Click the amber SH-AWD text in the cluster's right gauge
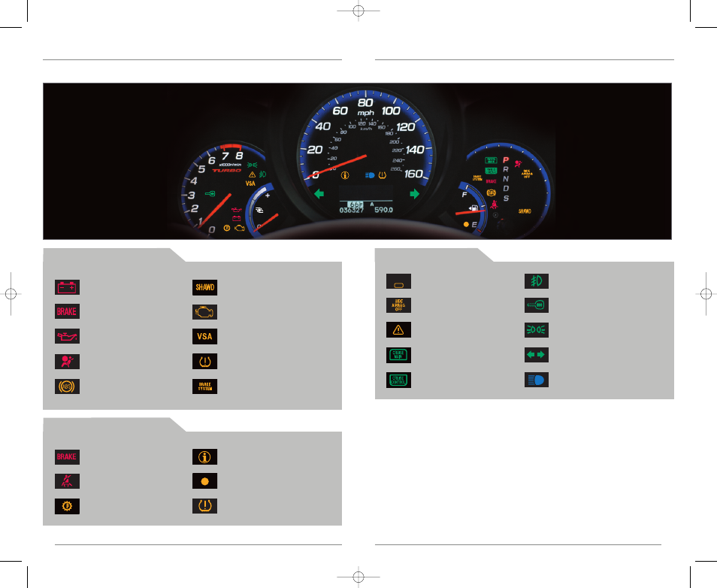The image size is (717, 588). 525,211
